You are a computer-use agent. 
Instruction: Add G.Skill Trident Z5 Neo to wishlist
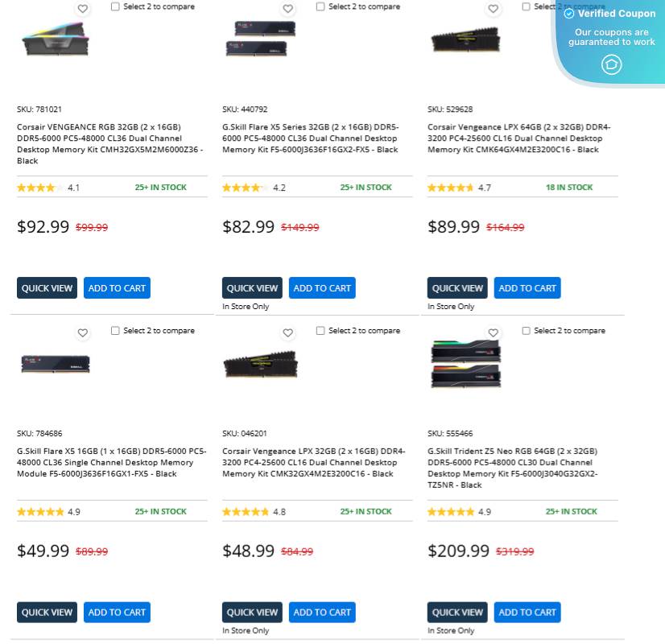tap(493, 332)
